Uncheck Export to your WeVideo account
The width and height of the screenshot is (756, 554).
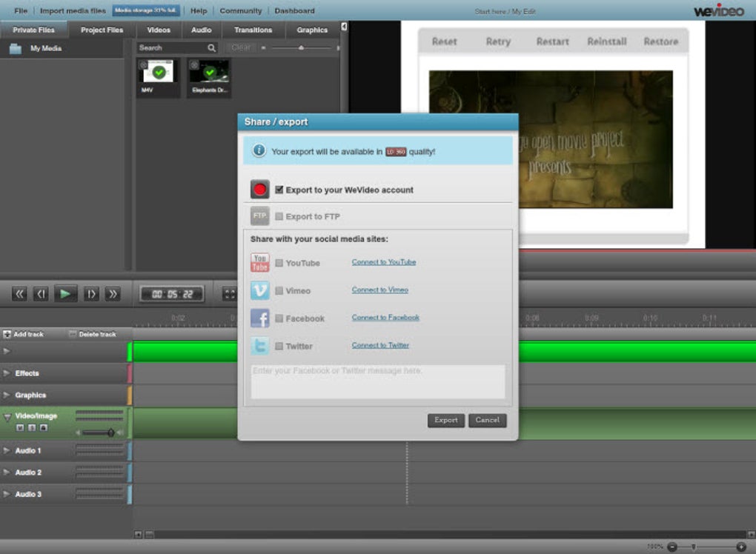[x=279, y=189]
